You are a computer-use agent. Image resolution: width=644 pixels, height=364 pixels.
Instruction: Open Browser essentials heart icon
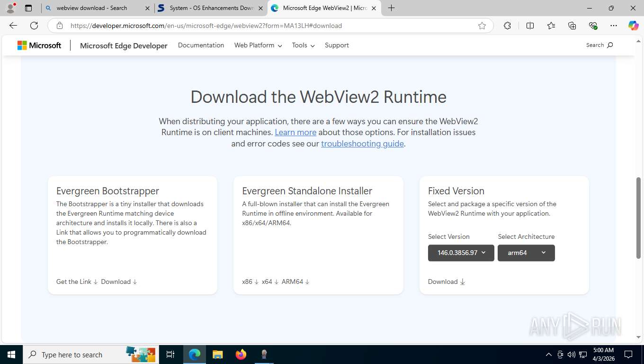593,26
